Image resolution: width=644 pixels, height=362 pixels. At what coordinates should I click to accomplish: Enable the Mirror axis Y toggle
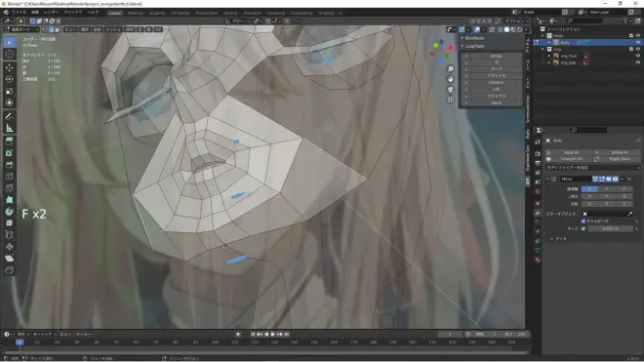click(607, 189)
